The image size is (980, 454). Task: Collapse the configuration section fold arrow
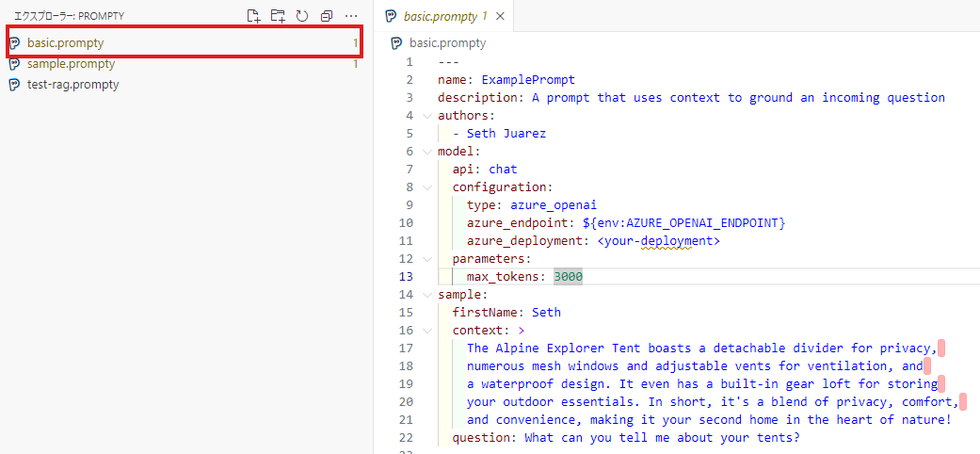[426, 187]
